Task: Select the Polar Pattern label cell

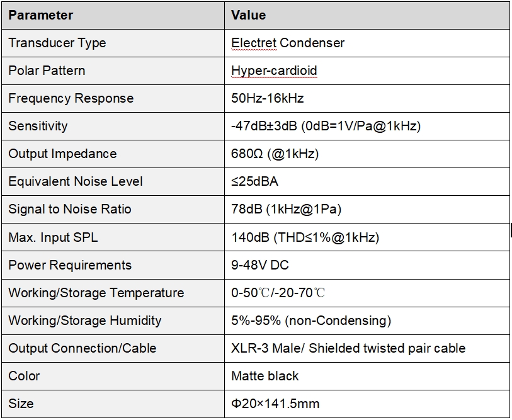Action: pos(113,71)
